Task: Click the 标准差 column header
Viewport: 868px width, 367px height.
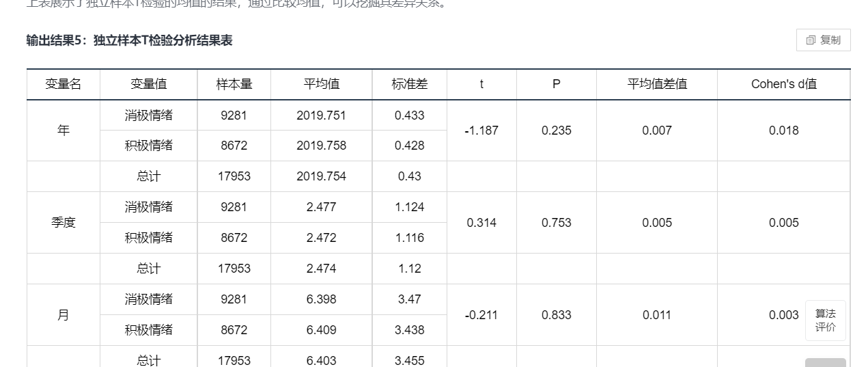Action: [410, 84]
